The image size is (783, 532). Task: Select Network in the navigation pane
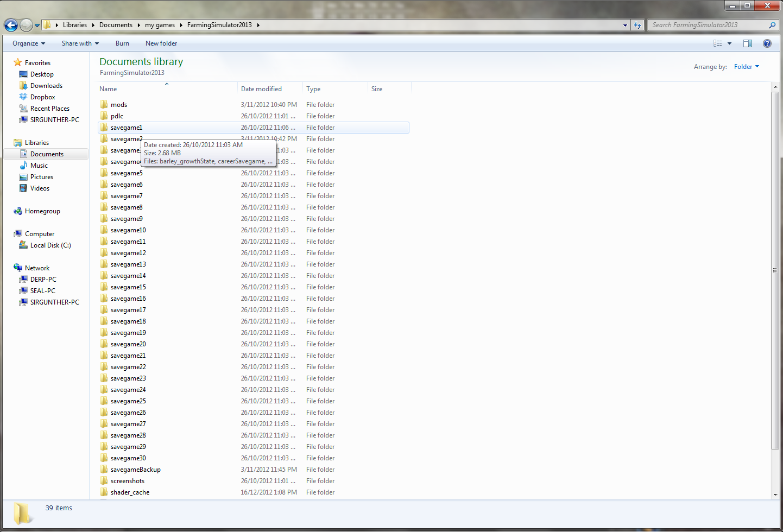click(x=37, y=268)
